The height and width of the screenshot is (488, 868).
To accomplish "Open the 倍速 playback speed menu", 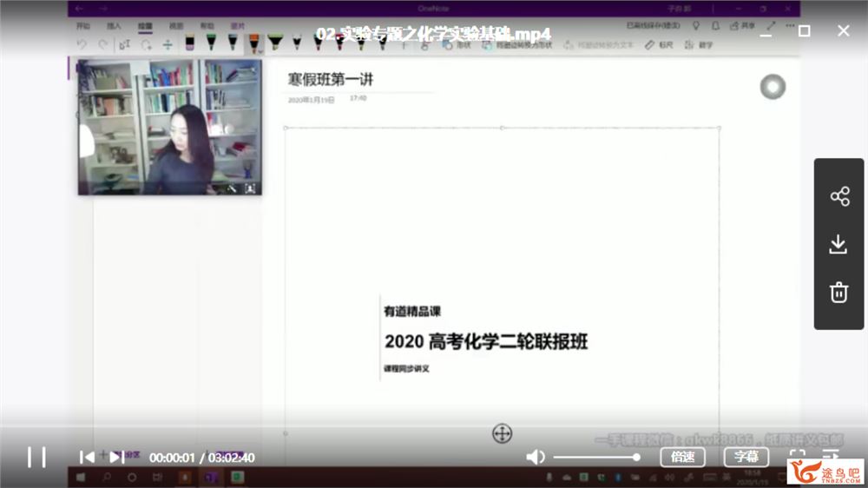I will pyautogui.click(x=683, y=457).
